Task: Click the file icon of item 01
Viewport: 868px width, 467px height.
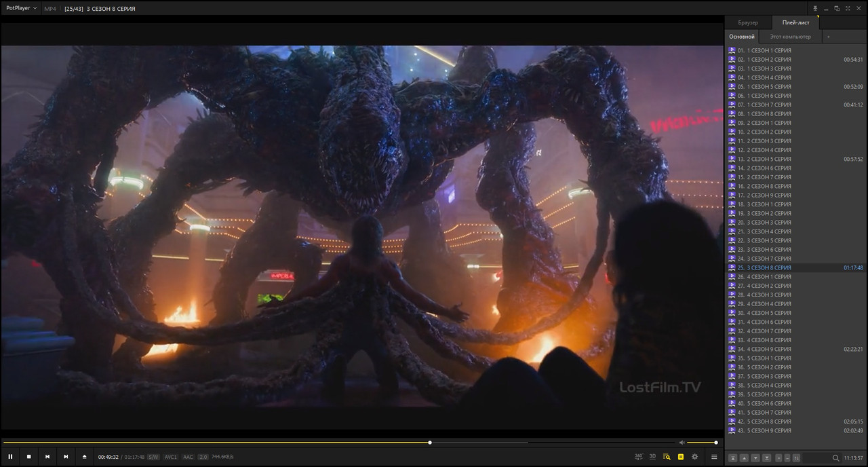Action: 732,50
